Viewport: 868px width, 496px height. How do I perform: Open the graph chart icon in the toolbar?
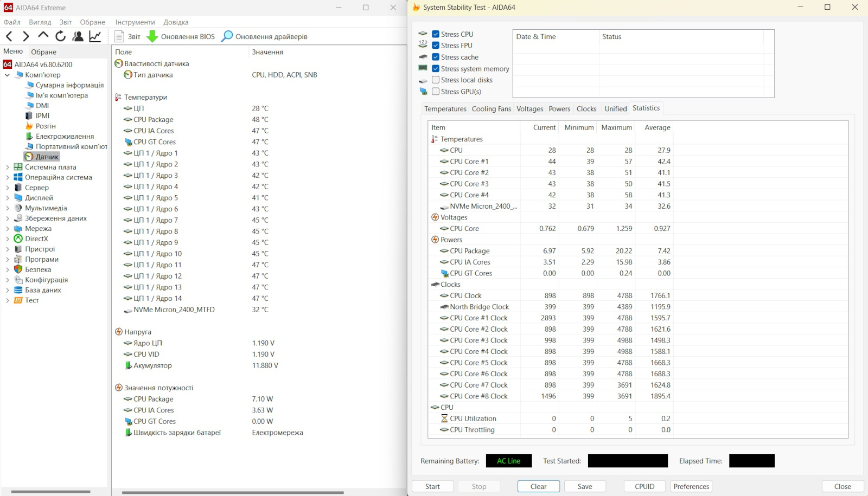95,36
